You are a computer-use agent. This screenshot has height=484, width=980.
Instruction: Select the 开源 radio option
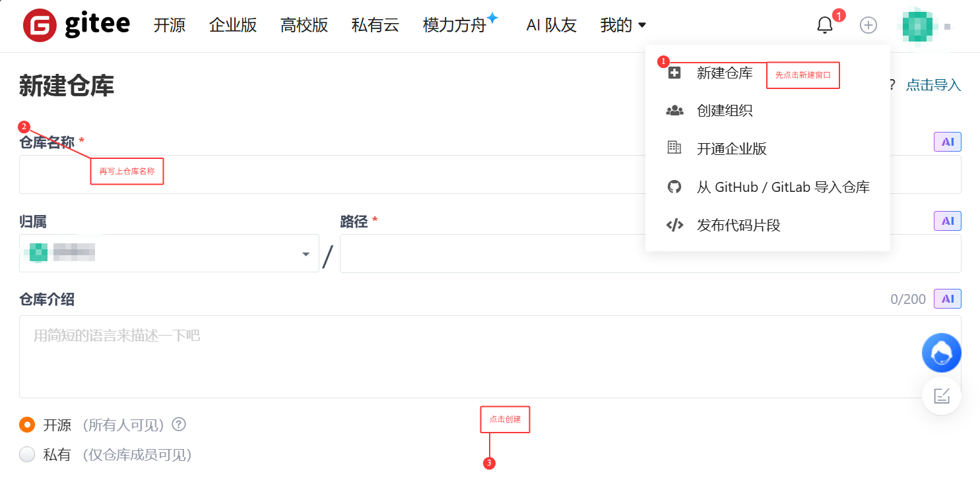coord(27,425)
